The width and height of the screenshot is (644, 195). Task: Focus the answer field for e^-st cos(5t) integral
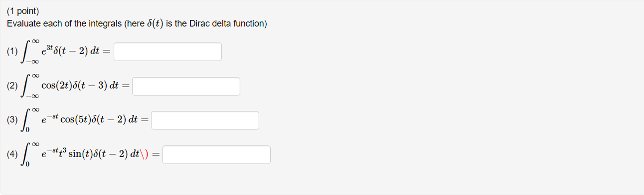tap(205, 120)
